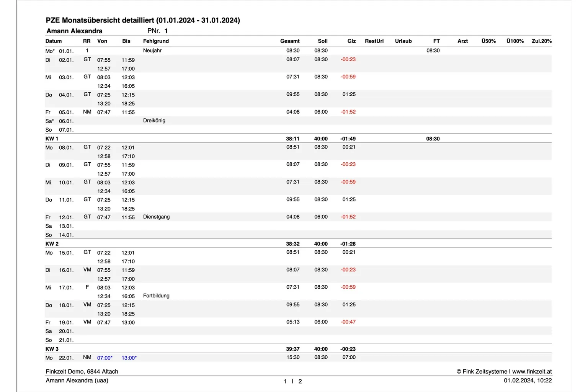Click FT value 08:30 in Neujahr row

point(433,51)
